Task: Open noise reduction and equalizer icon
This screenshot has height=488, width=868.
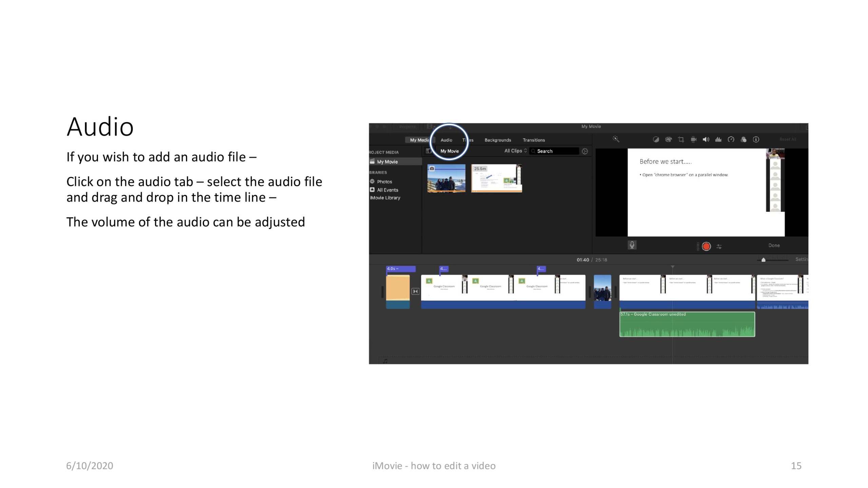Action: (x=718, y=140)
